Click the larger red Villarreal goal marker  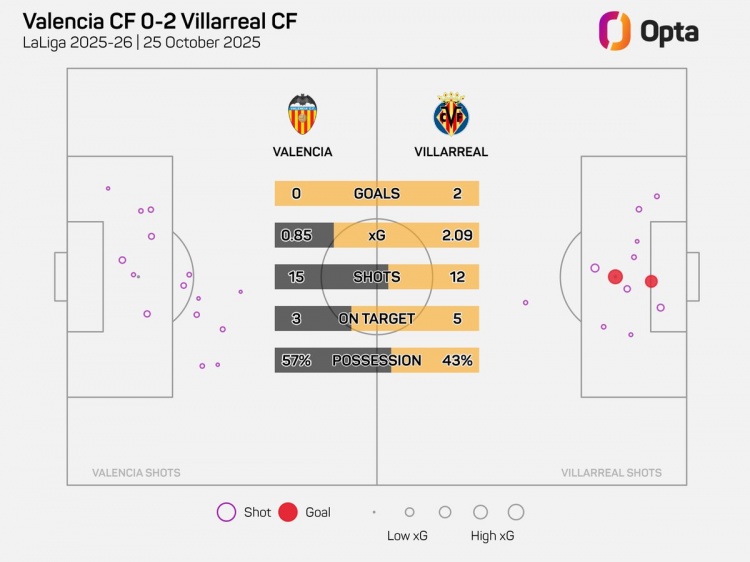click(615, 277)
